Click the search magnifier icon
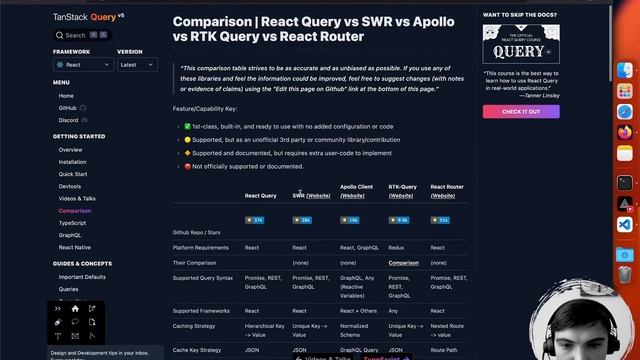 [60, 36]
